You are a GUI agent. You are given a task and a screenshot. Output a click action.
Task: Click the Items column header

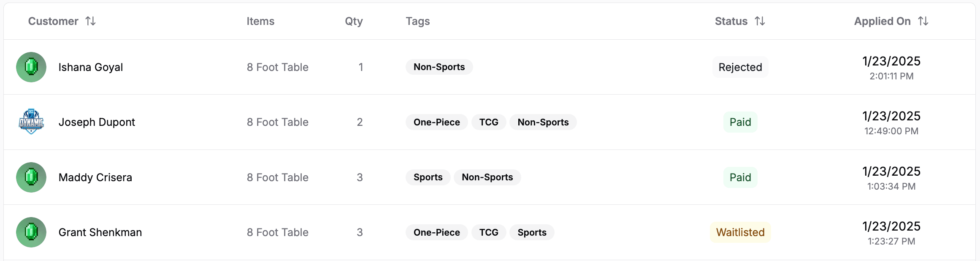260,21
